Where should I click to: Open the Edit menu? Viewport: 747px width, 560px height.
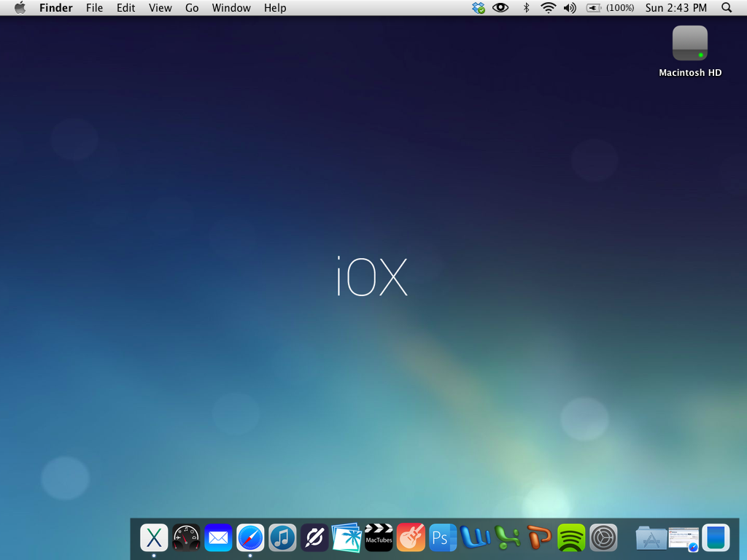[x=125, y=7]
